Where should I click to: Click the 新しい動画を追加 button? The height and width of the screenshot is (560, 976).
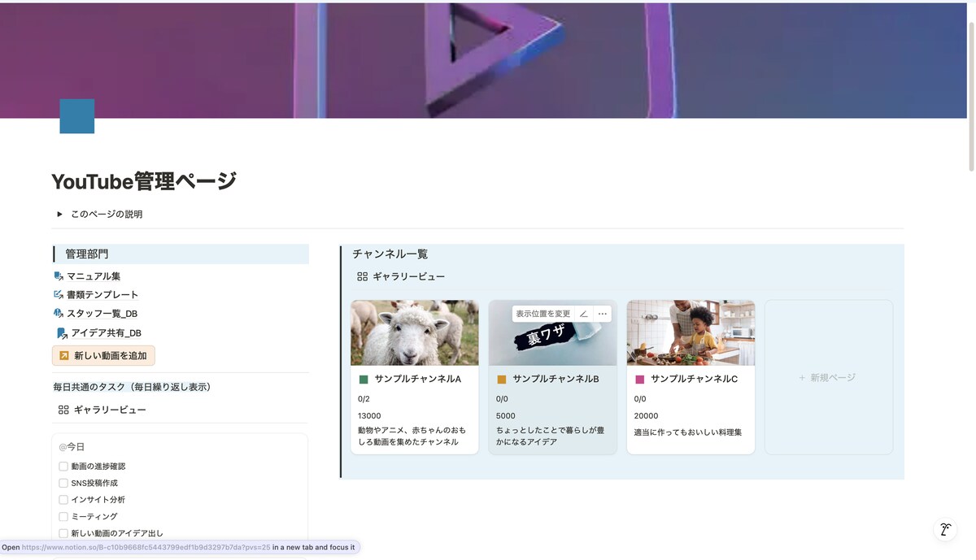pyautogui.click(x=103, y=355)
